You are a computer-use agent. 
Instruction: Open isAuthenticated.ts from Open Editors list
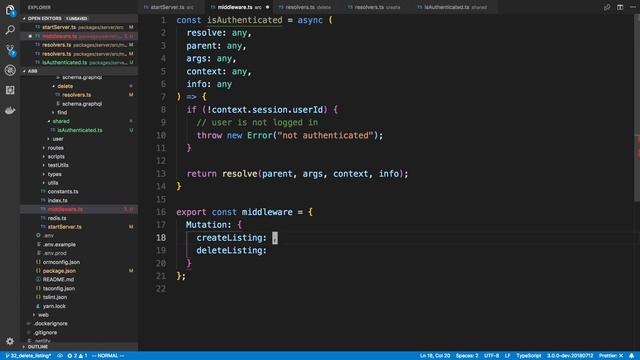[x=79, y=62]
